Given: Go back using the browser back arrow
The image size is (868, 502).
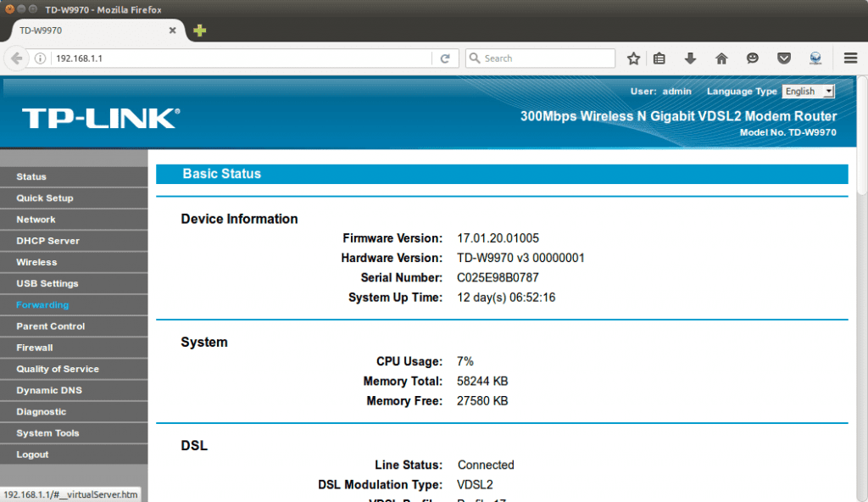Looking at the screenshot, I should 17,59.
